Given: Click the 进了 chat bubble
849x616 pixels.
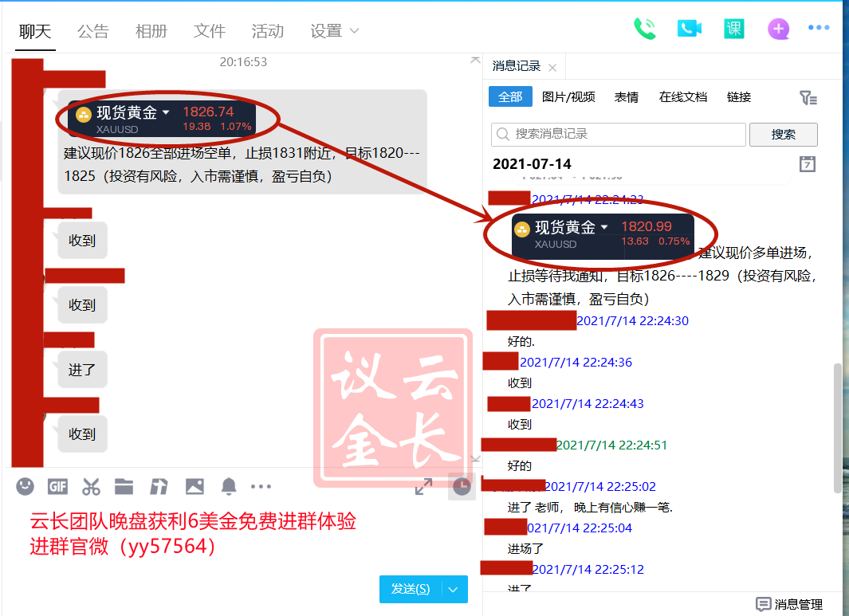Looking at the screenshot, I should tap(82, 370).
